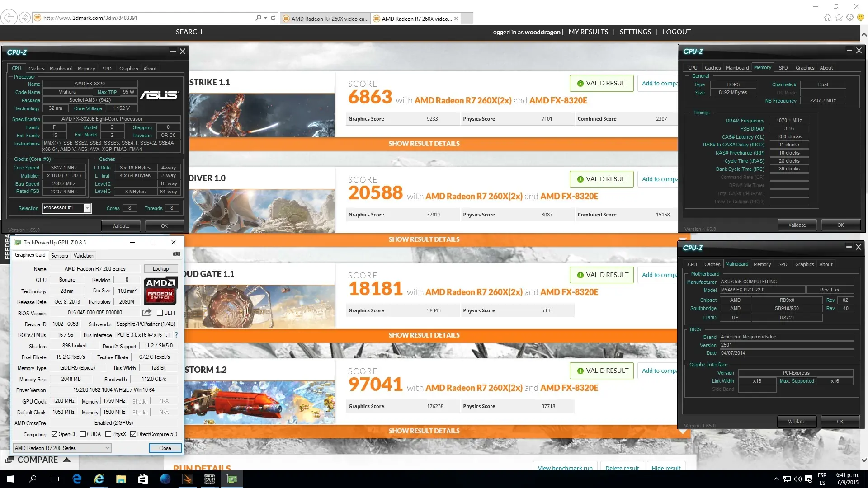This screenshot has height=488, width=868.
Task: Open Microsoft Edge from taskbar
Action: tap(77, 479)
